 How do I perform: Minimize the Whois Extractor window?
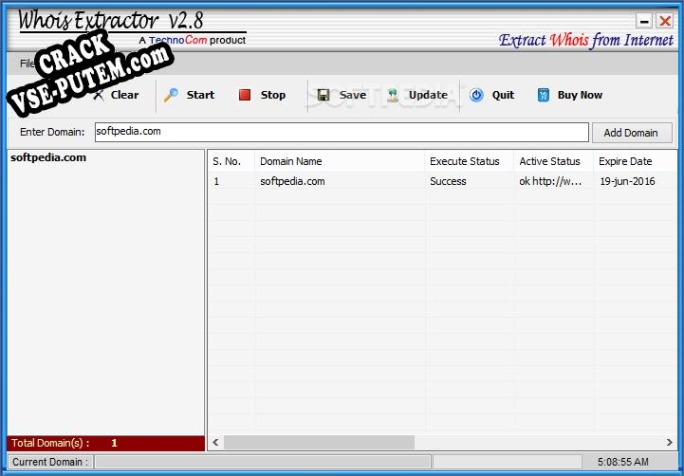tap(644, 20)
